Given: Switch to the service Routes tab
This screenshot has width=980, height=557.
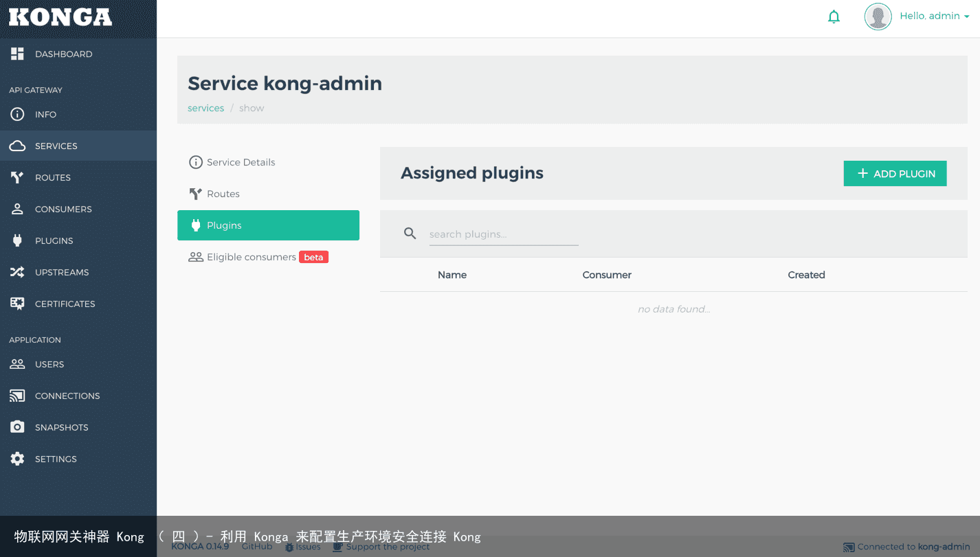Looking at the screenshot, I should coord(268,194).
